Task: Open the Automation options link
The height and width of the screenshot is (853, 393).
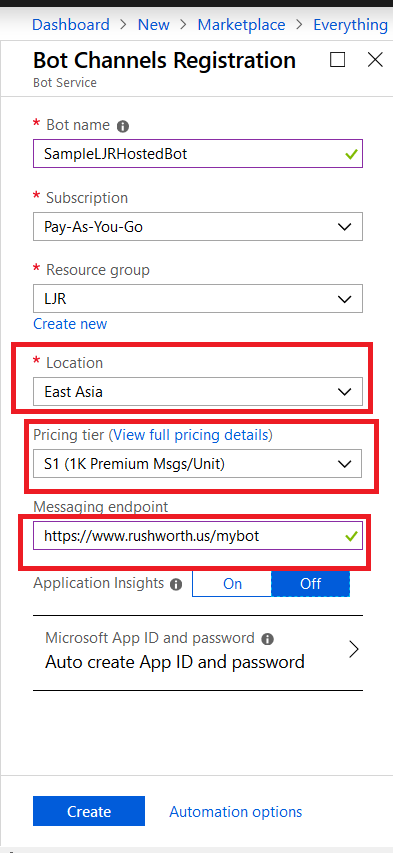Action: tap(236, 812)
